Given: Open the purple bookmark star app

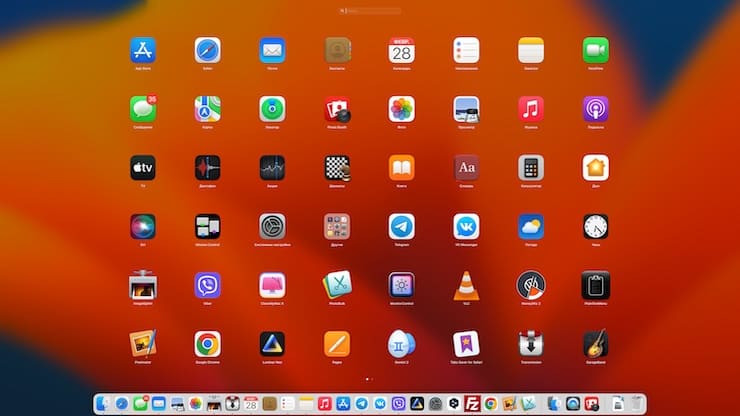Looking at the screenshot, I should [466, 344].
